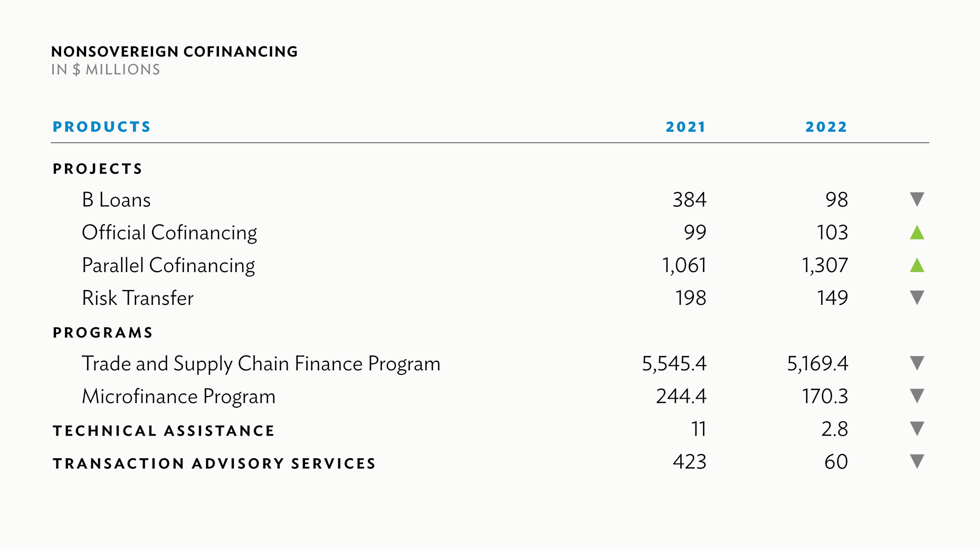Image resolution: width=980 pixels, height=549 pixels.
Task: Click the gray down arrow beside B Loans
Action: tap(917, 199)
